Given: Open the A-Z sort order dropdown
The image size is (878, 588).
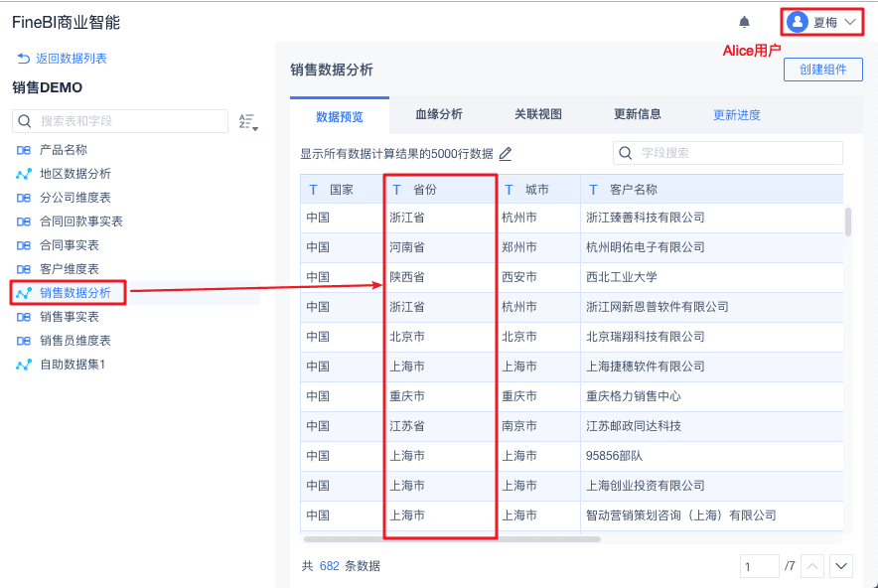Looking at the screenshot, I should coord(248,121).
